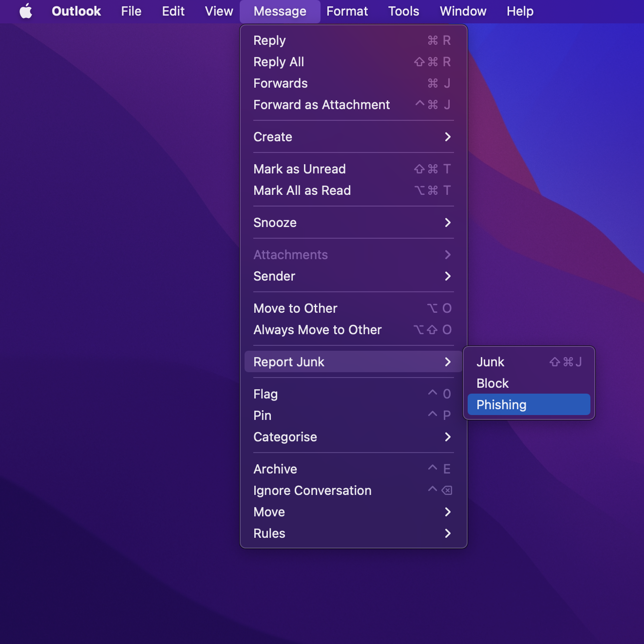The height and width of the screenshot is (644, 644).
Task: Select Always Move to Other
Action: (354, 330)
